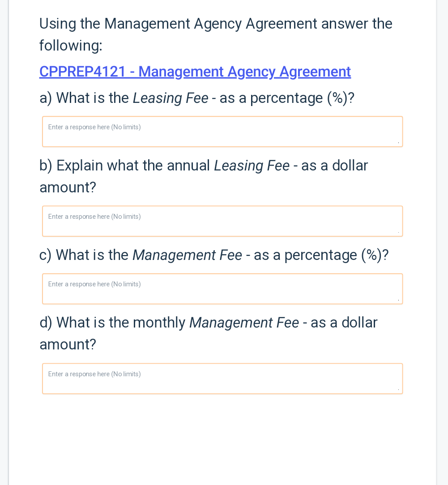Click the response box for the Leasing Fee percentage

click(222, 131)
